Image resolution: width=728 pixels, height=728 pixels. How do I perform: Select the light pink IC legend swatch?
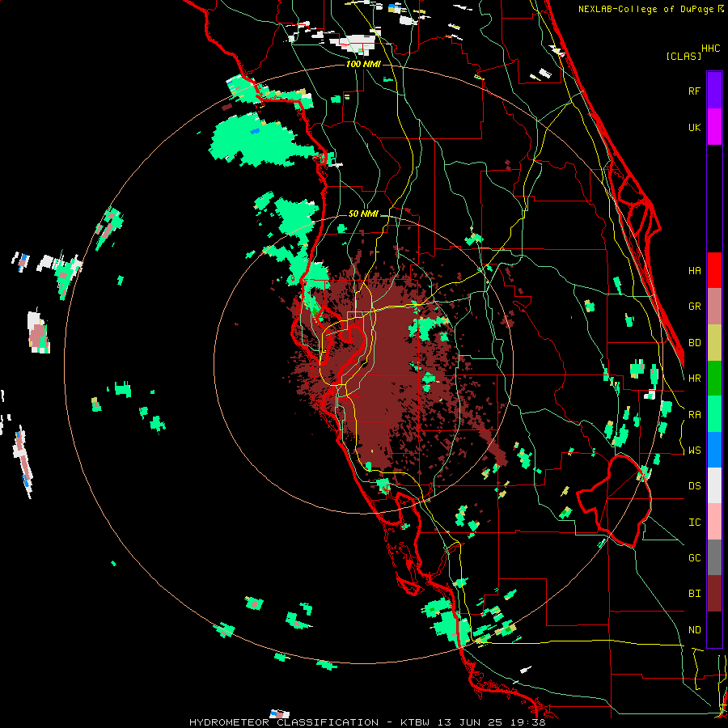[x=714, y=522]
